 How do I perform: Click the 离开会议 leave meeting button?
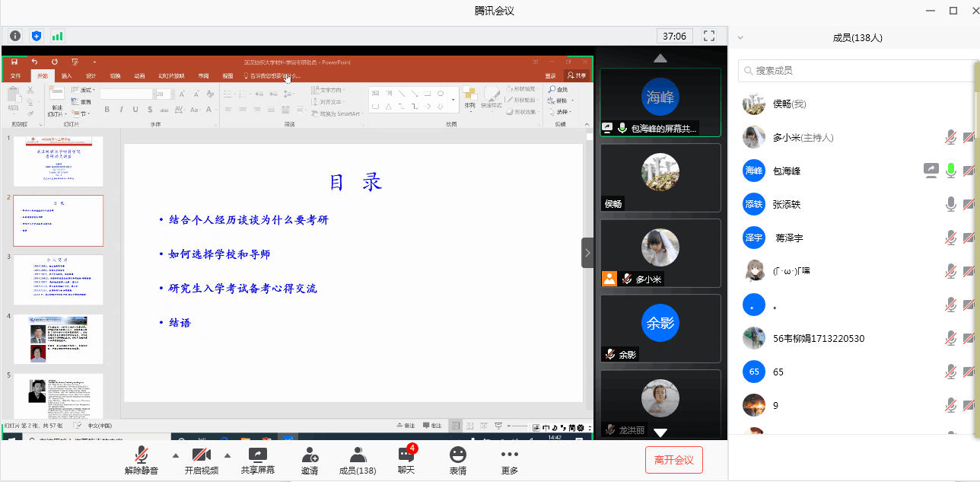673,460
